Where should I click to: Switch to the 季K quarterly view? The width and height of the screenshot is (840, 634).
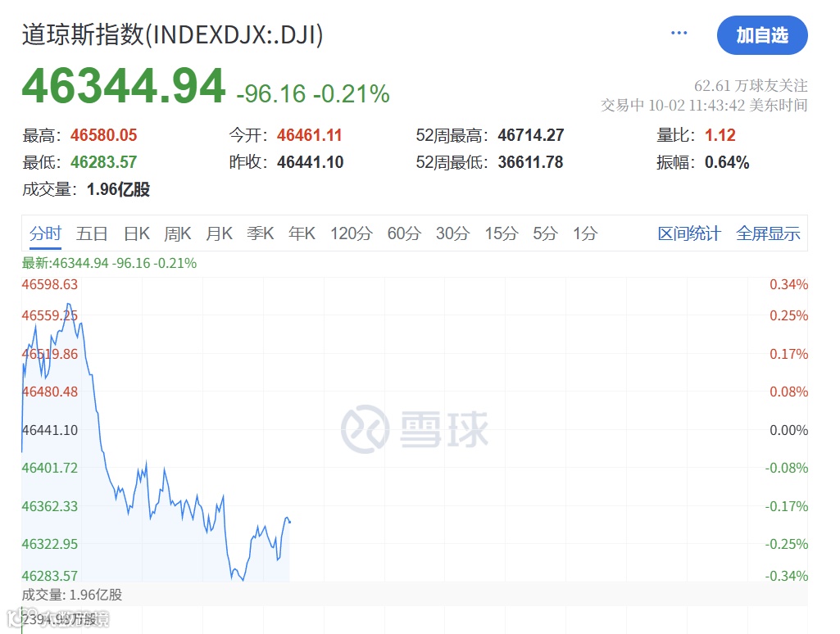(260, 233)
